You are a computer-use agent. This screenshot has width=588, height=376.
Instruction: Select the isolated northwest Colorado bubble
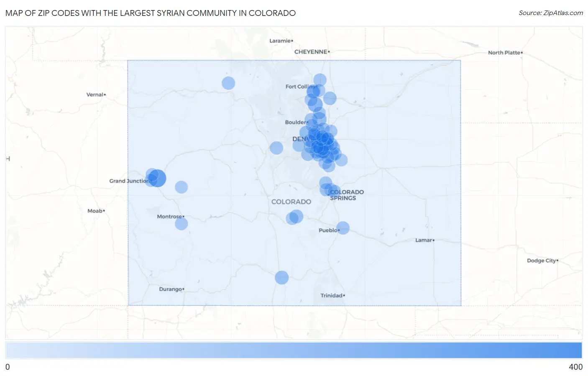click(228, 83)
